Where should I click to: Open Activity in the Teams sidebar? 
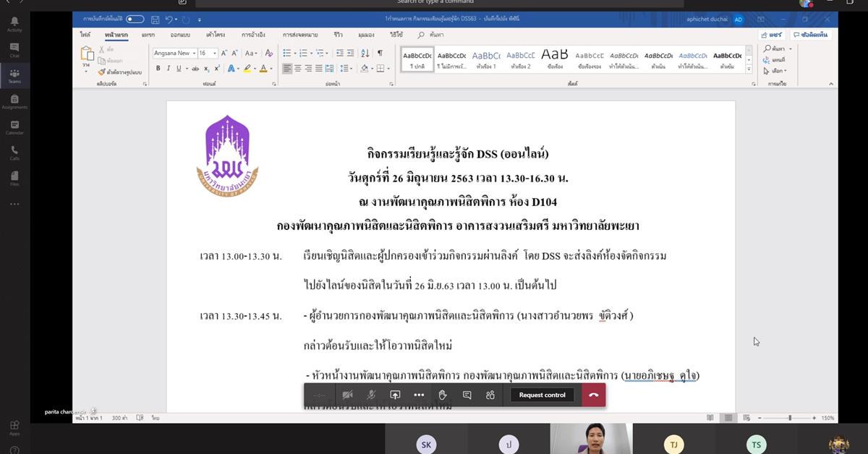[14, 25]
